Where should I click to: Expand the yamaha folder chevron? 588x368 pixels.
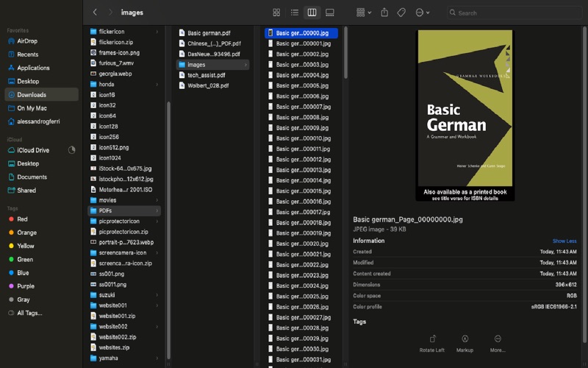coord(157,358)
